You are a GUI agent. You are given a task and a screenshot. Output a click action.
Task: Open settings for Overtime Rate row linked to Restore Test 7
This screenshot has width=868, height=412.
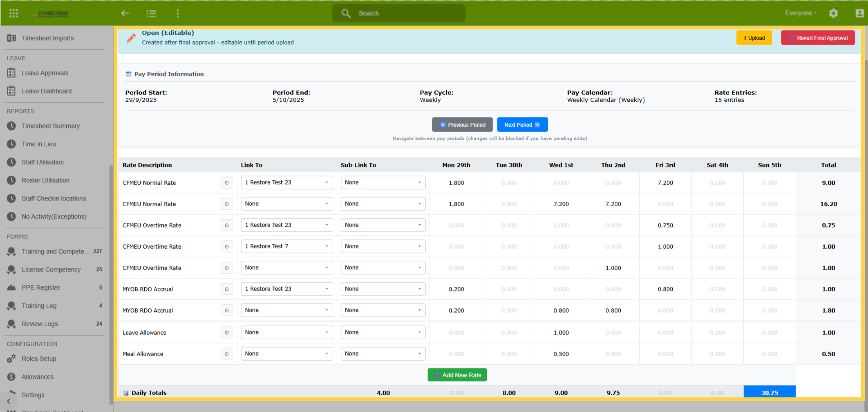[x=227, y=247]
